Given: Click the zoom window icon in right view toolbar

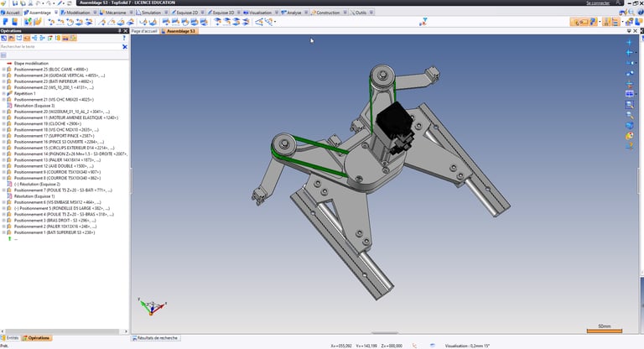Looking at the screenshot, I should pos(629,105).
